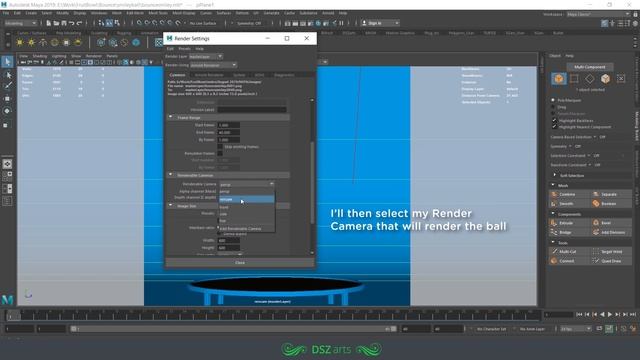Open the Modeling menu set dropdown

pyautogui.click(x=20, y=23)
